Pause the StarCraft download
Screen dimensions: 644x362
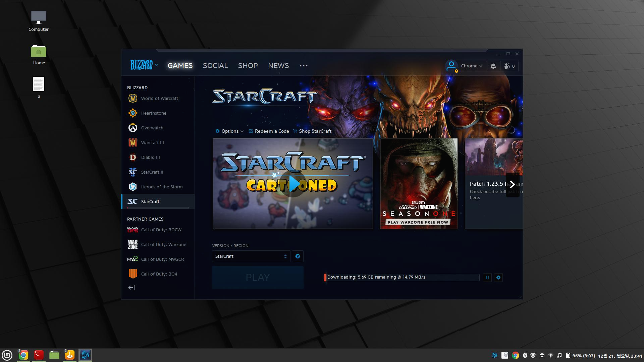(x=487, y=278)
